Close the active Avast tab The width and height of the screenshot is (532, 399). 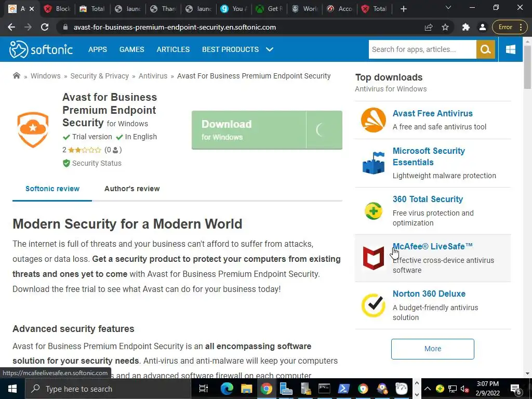click(x=32, y=9)
